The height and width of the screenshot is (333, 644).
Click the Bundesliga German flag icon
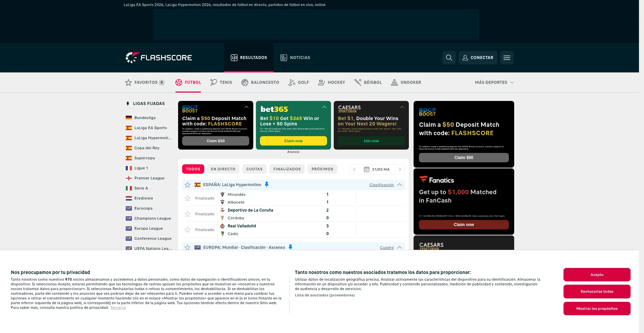(x=129, y=118)
